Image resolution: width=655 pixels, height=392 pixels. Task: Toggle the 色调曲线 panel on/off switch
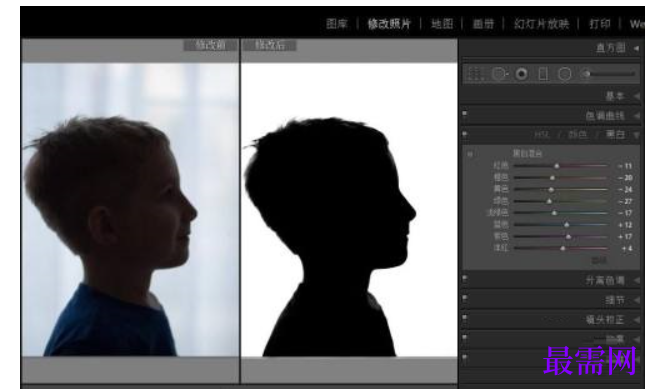(465, 113)
